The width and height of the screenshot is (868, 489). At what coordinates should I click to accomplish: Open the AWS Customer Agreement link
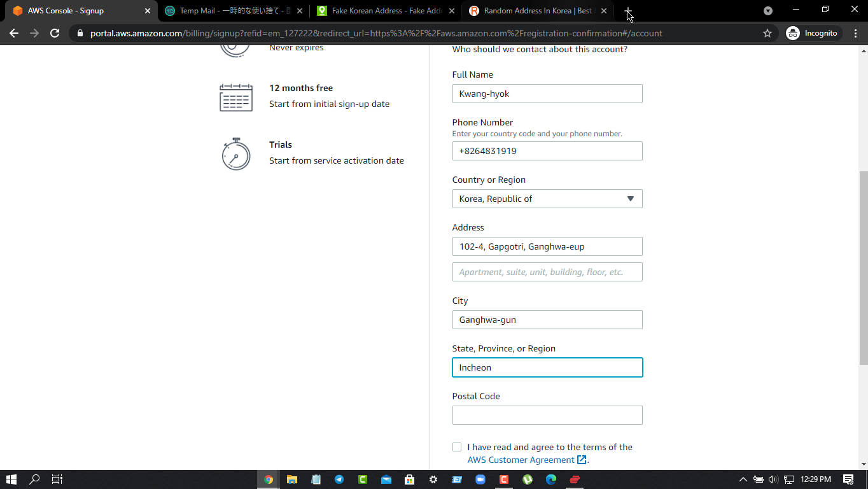tap(521, 460)
